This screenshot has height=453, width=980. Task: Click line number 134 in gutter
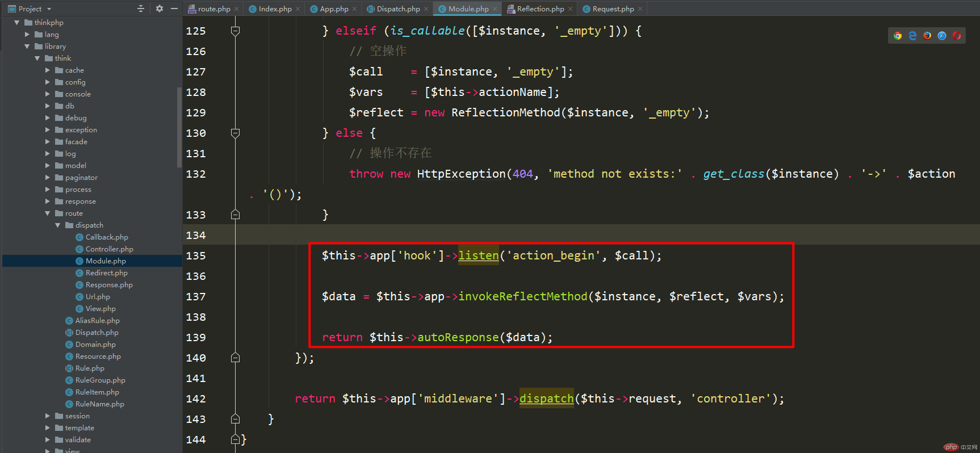click(196, 235)
